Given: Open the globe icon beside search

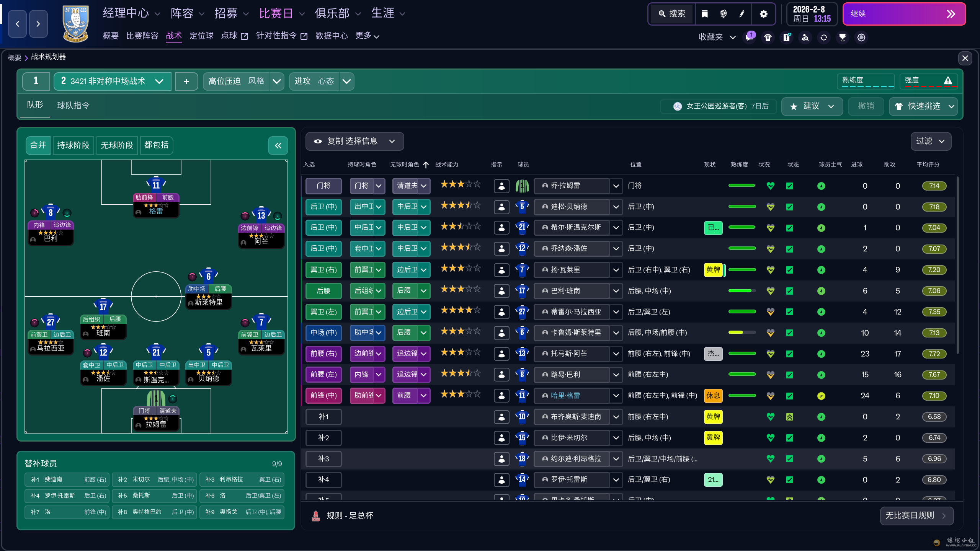Looking at the screenshot, I should tap(724, 14).
